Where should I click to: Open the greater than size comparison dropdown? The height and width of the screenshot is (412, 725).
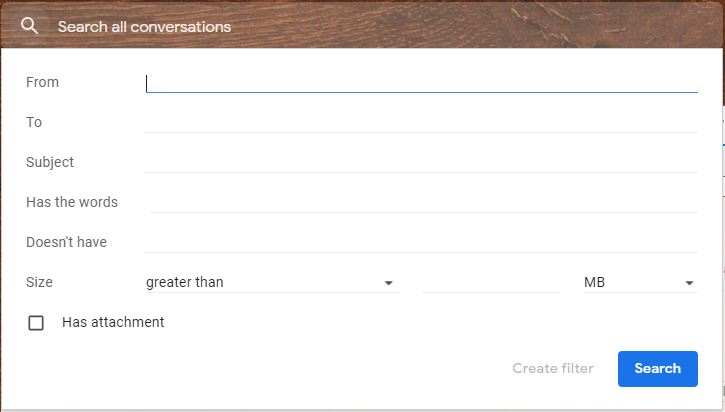tap(272, 283)
